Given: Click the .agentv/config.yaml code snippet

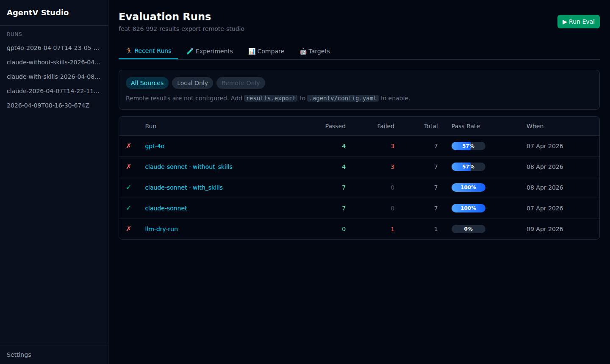Looking at the screenshot, I should click(x=343, y=98).
